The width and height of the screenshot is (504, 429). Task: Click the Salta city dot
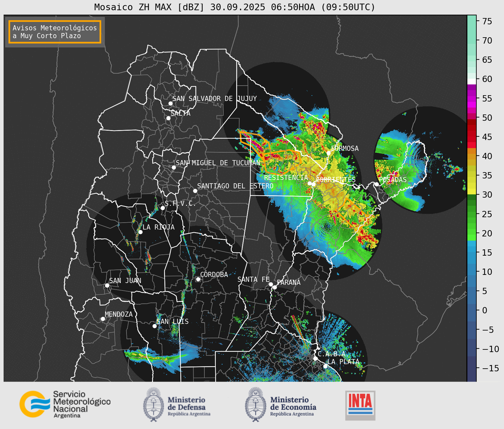point(168,118)
